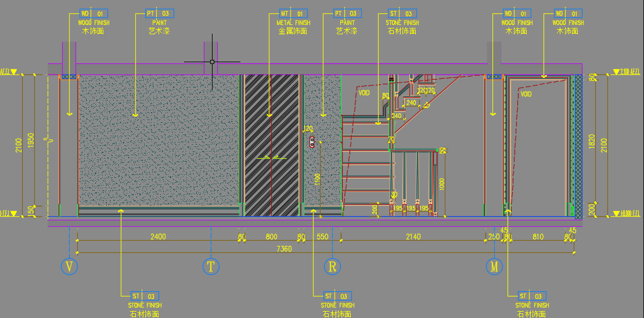Click the red wall switch symbol

312,142
